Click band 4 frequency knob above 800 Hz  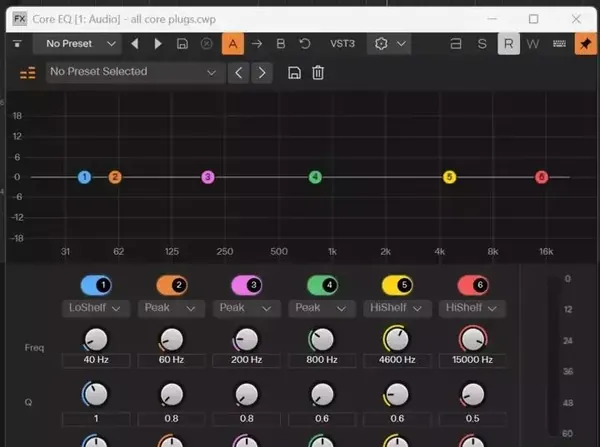coord(322,339)
